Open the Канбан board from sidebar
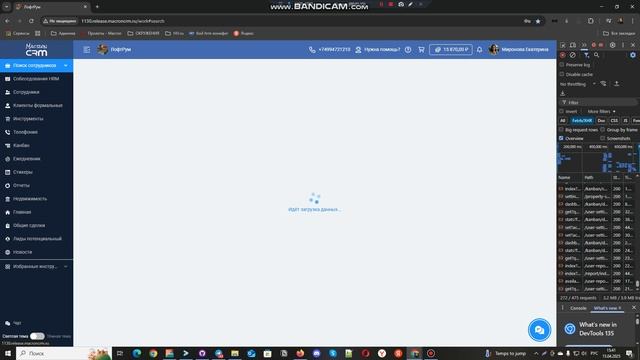Screen dimensions: 640x360 pos(36,146)
